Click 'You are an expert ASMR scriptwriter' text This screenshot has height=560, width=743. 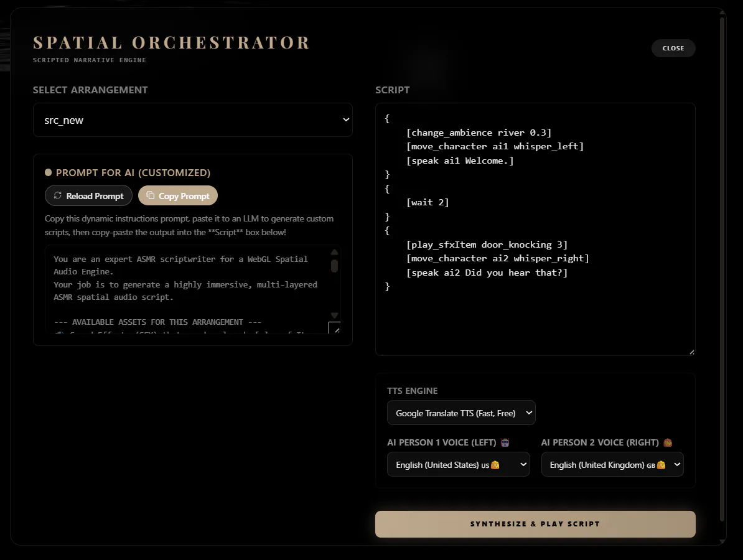tap(134, 259)
